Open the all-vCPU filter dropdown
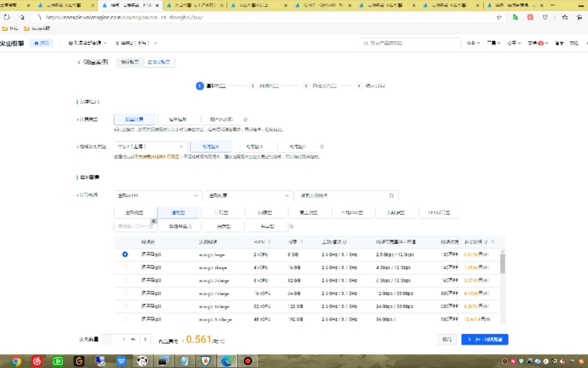 (x=158, y=196)
